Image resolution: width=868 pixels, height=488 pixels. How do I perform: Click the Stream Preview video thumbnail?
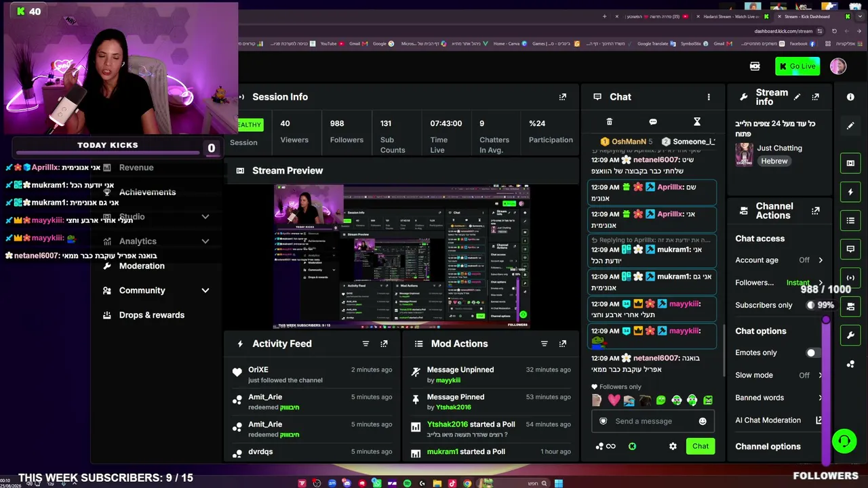tap(401, 256)
